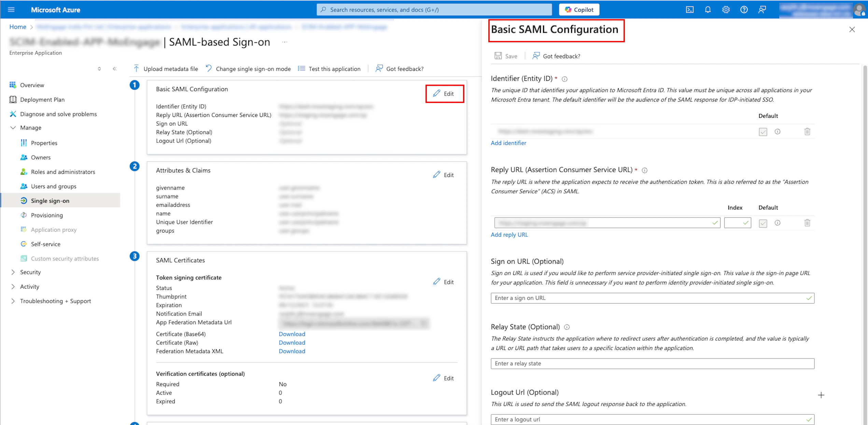Open the notifications bell
The height and width of the screenshot is (425, 868).
point(708,10)
